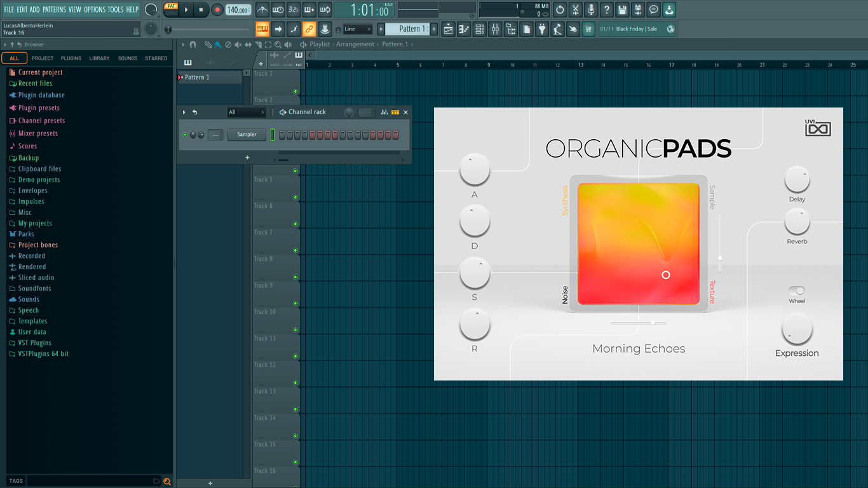The image size is (868, 488).
Task: Open the audio editor scissors icon
Action: (x=575, y=10)
